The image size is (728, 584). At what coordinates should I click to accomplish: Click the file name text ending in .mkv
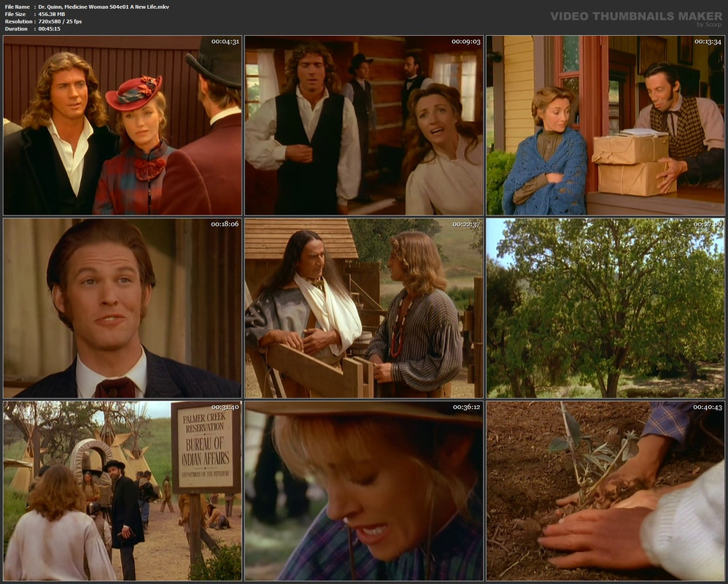click(104, 7)
